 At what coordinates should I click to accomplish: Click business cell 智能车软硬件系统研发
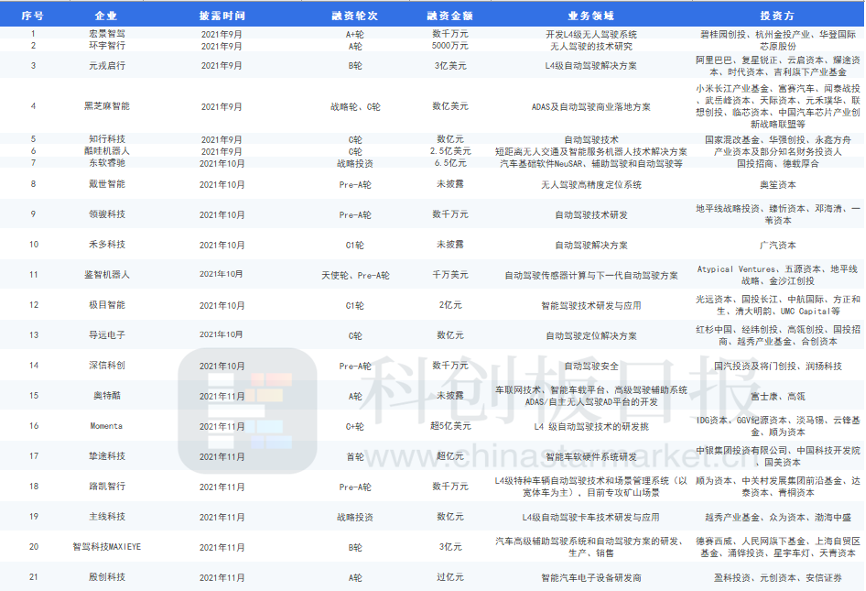tap(591, 456)
